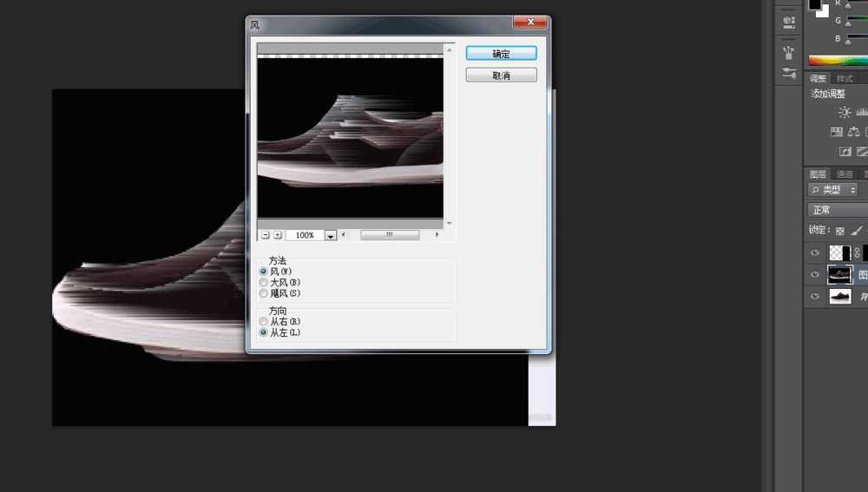
Task: Click the color spectrum ramp bar
Action: (x=838, y=61)
